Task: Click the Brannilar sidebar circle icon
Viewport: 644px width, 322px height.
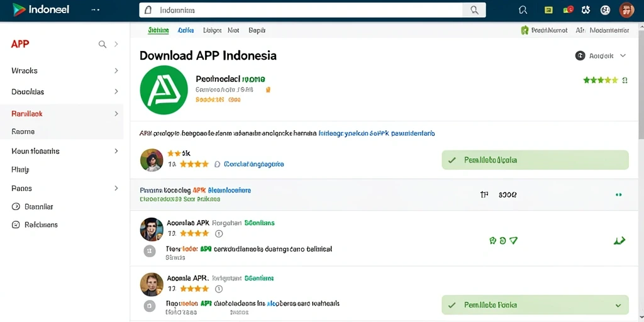Action: [x=16, y=206]
